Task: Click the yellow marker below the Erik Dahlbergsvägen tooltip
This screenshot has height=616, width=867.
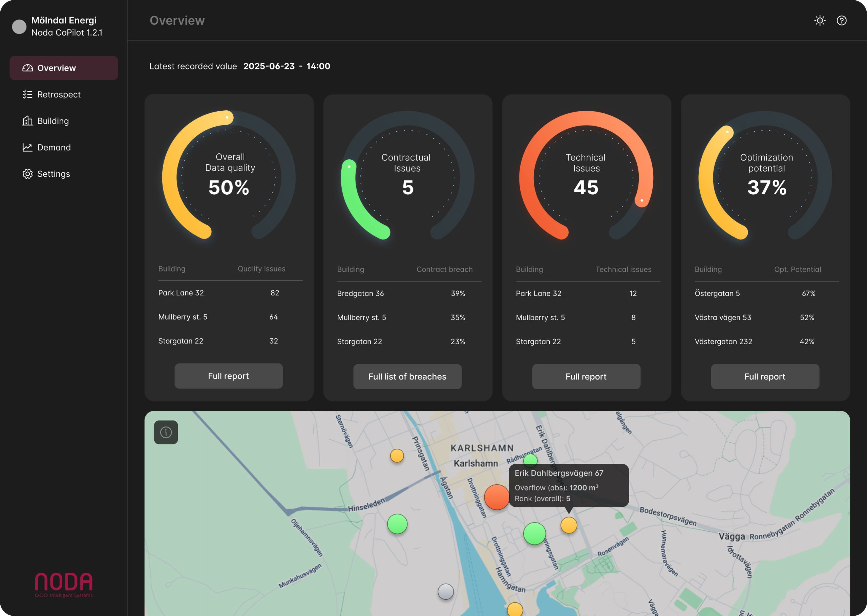Action: (568, 525)
